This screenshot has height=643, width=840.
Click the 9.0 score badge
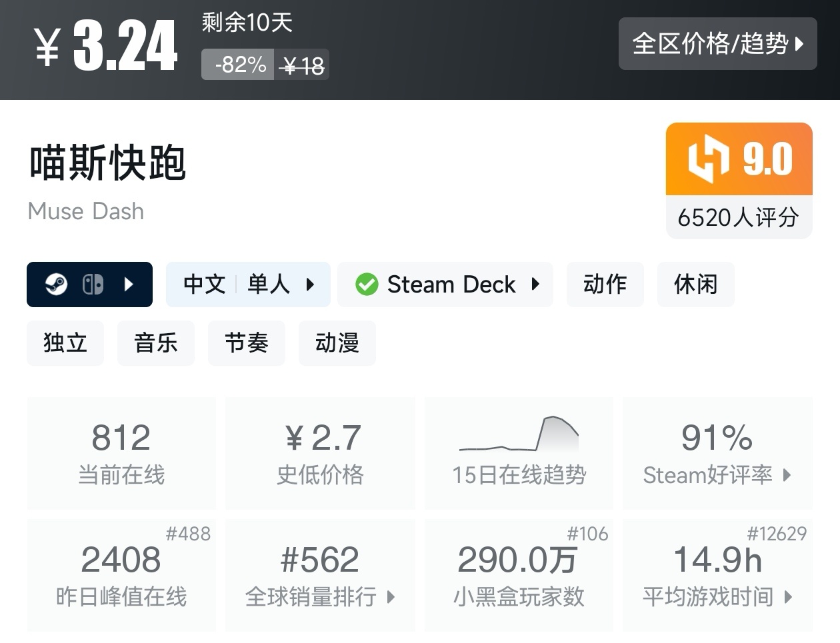click(x=739, y=159)
